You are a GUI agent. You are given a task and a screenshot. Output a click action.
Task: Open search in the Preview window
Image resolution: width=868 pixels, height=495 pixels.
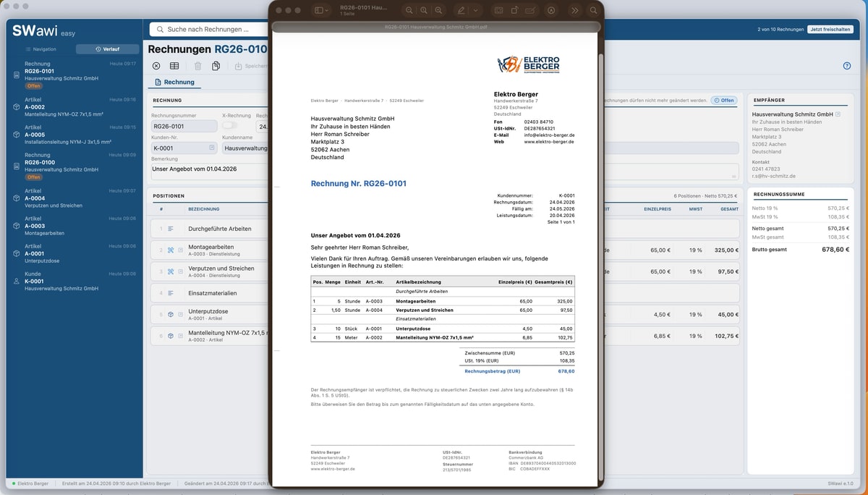(594, 11)
